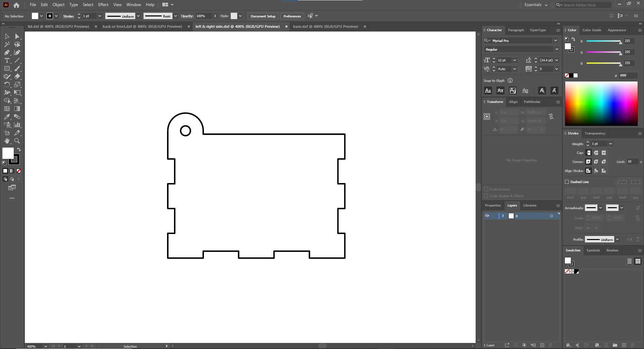Select the Pen tool
Image resolution: width=644 pixels, height=349 pixels.
coord(7,52)
